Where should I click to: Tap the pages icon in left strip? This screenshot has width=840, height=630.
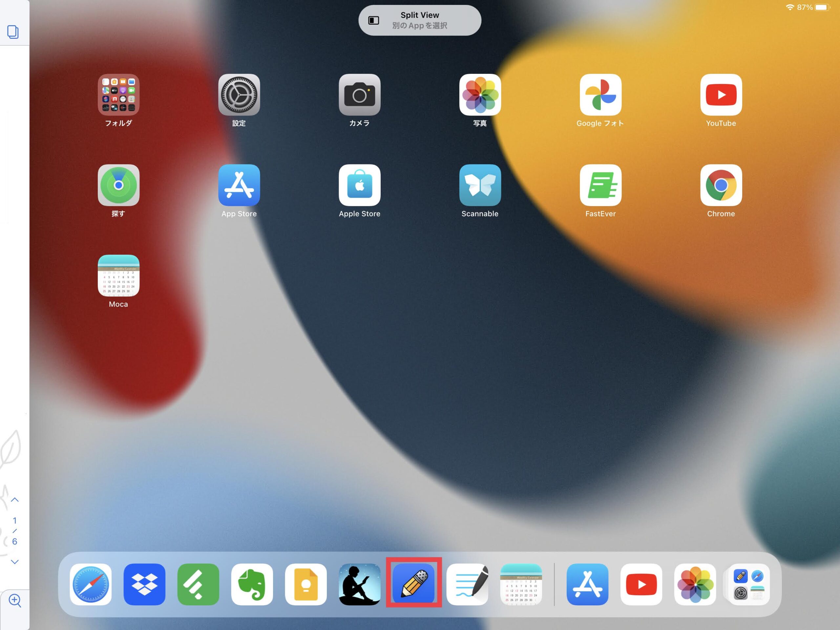pos(13,32)
